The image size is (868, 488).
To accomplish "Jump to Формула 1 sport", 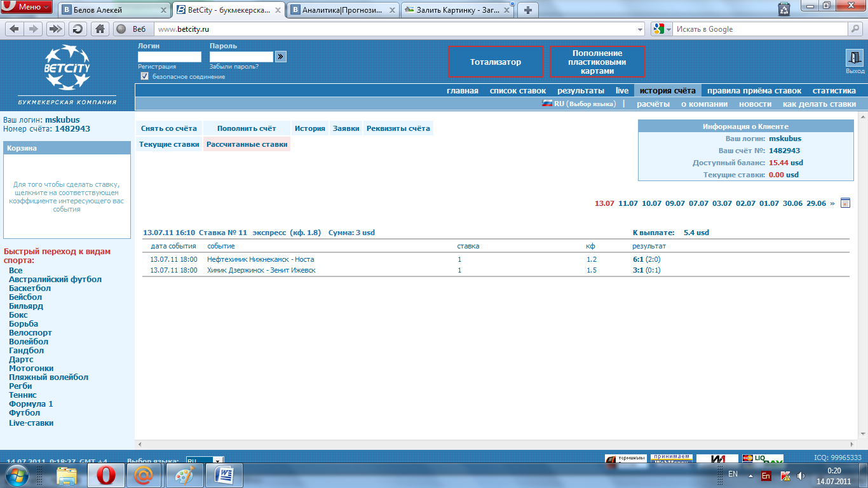I will (x=31, y=403).
